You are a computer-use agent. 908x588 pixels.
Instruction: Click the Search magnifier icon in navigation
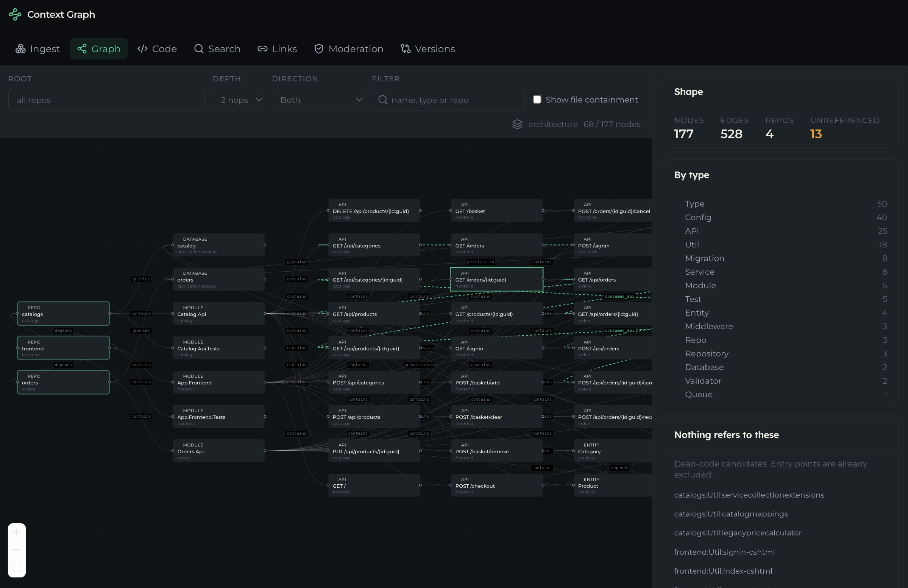point(198,49)
